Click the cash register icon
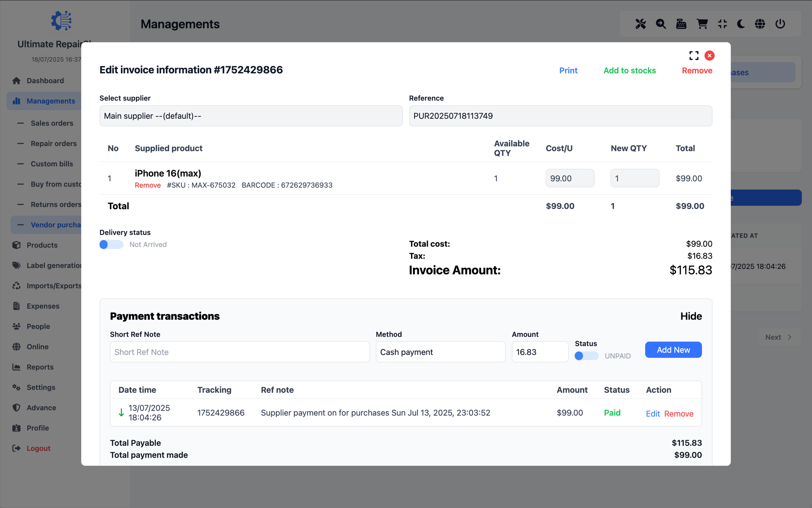 [x=681, y=24]
